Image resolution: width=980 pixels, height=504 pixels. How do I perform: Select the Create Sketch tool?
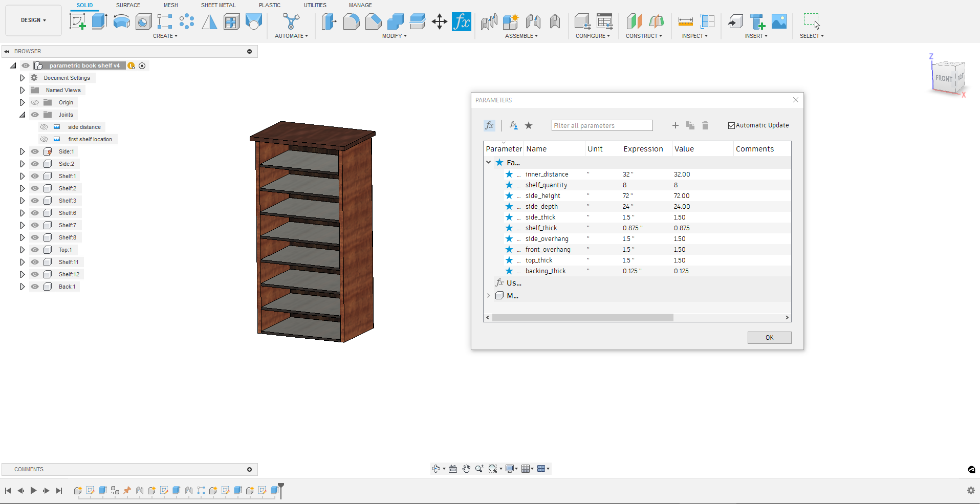click(77, 21)
